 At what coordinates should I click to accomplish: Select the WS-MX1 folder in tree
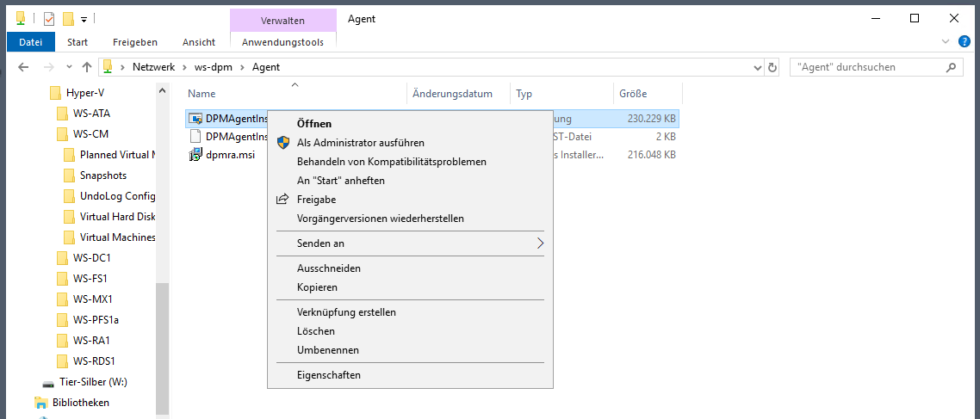click(92, 299)
